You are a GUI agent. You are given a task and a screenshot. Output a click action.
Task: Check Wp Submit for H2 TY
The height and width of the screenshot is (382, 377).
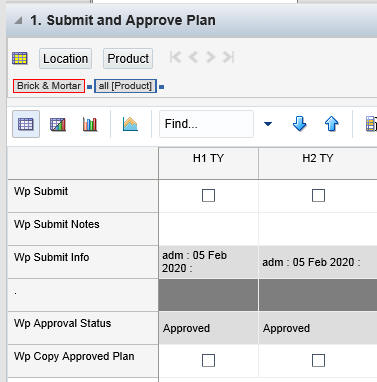coord(318,196)
